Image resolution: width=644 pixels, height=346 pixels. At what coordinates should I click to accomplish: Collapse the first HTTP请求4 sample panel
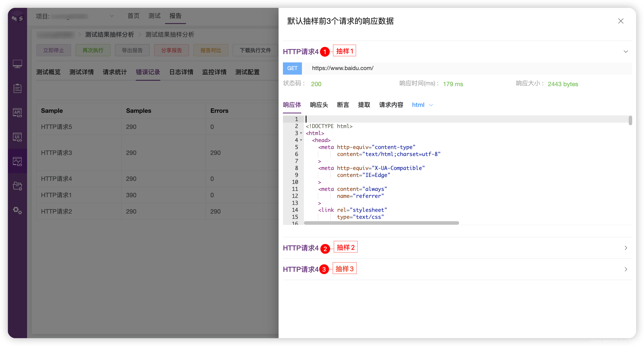pos(625,52)
